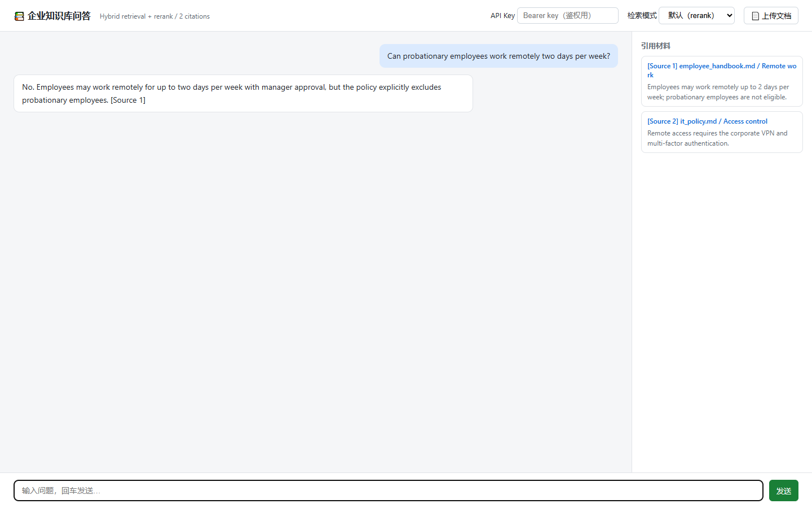Image resolution: width=812 pixels, height=508 pixels.
Task: Click the 发送 send button
Action: point(784,491)
